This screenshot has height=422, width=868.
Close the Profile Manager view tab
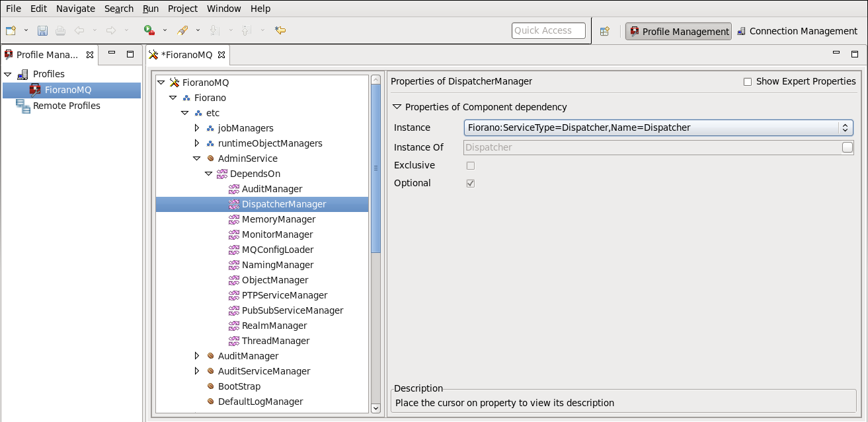pos(90,55)
